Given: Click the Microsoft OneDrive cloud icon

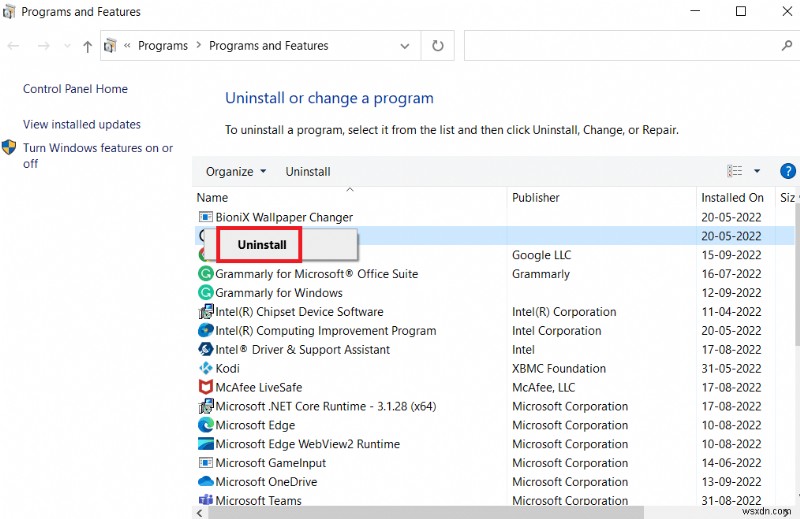Looking at the screenshot, I should click(x=206, y=481).
